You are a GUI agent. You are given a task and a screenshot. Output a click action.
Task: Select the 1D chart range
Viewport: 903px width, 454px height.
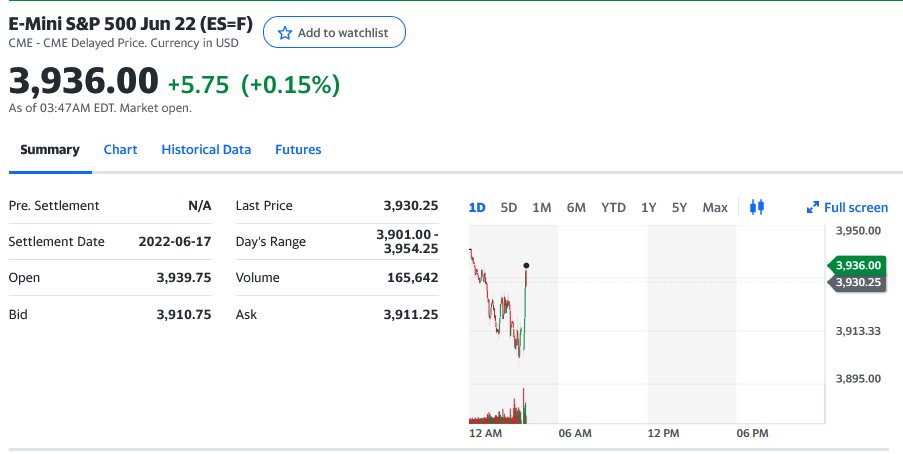(477, 207)
